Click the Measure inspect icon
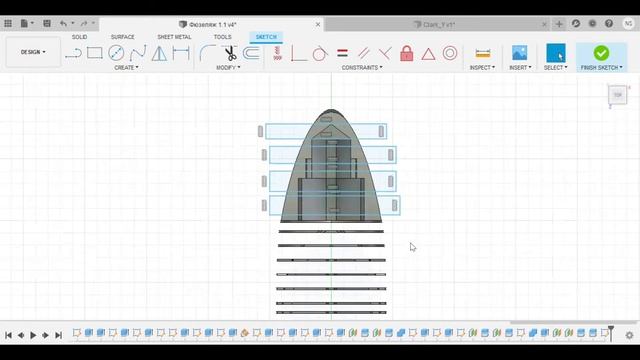Screen dimensions: 640x360 [x=482, y=53]
